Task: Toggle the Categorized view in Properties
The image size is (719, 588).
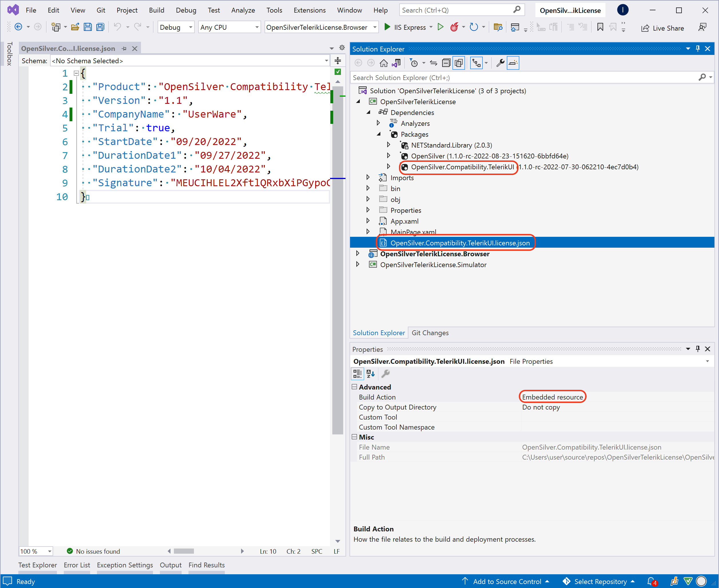Action: pos(357,374)
